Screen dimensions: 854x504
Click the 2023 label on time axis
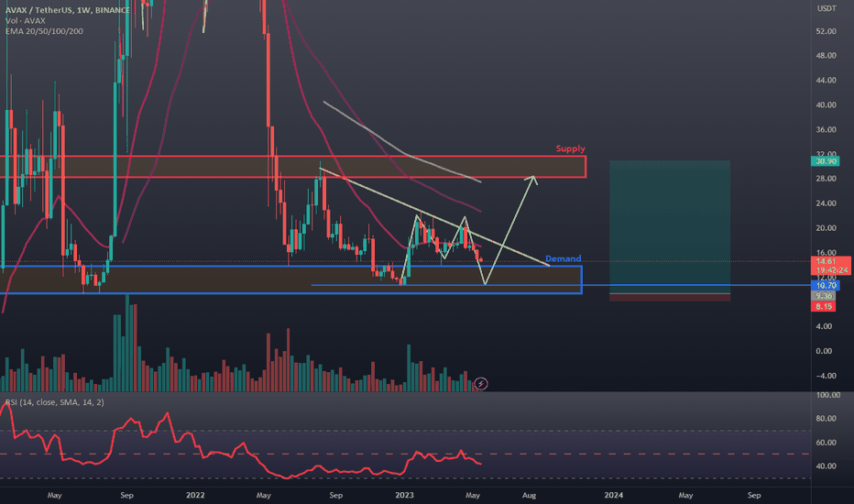tap(404, 495)
